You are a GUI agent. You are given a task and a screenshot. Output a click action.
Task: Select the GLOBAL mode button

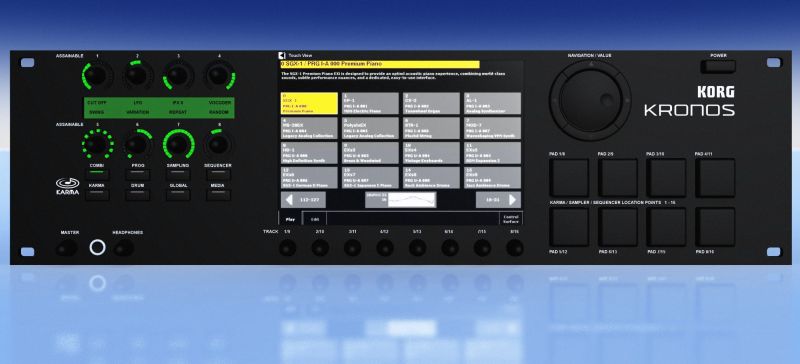click(178, 195)
